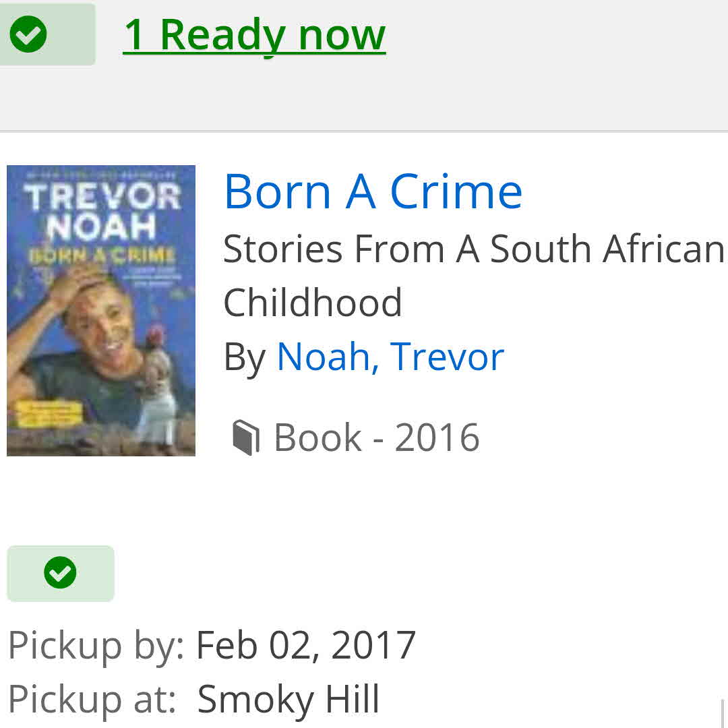
Task: Visit the author link "Noah, Trevor"
Action: (390, 357)
